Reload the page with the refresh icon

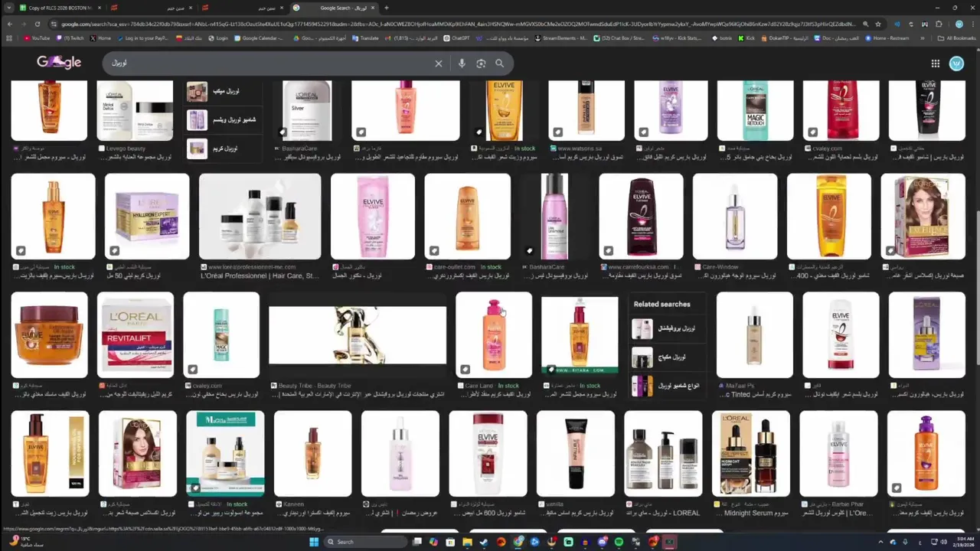tap(37, 24)
